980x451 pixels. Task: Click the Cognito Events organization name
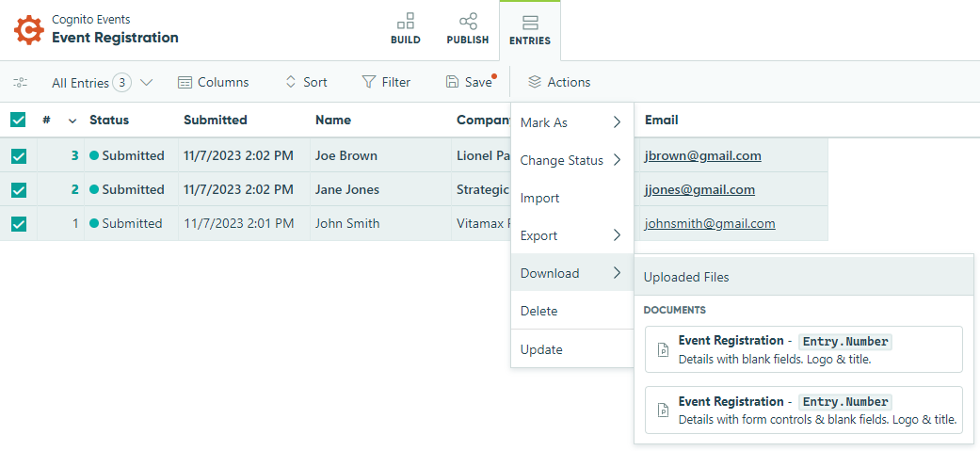91,20
